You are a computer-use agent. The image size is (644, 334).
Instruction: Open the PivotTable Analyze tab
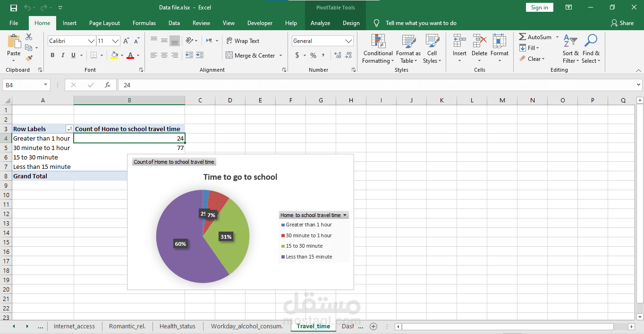click(320, 23)
